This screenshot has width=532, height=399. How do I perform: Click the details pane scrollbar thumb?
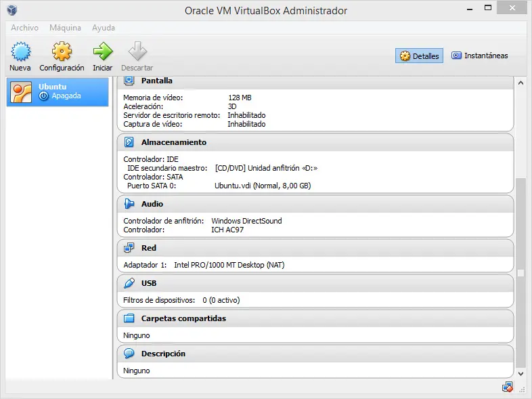click(x=520, y=272)
